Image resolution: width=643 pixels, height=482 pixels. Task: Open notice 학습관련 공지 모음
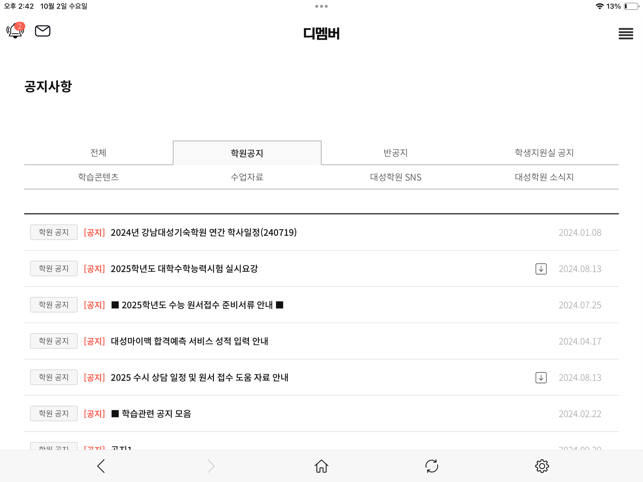(151, 413)
